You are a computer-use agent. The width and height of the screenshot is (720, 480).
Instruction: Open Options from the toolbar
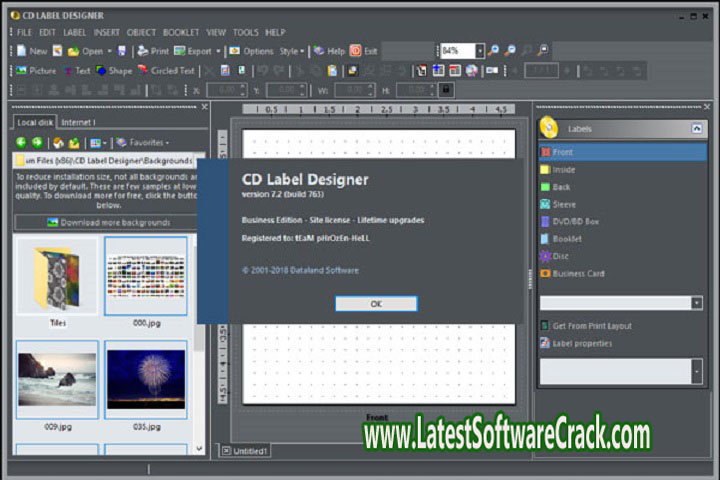point(251,51)
